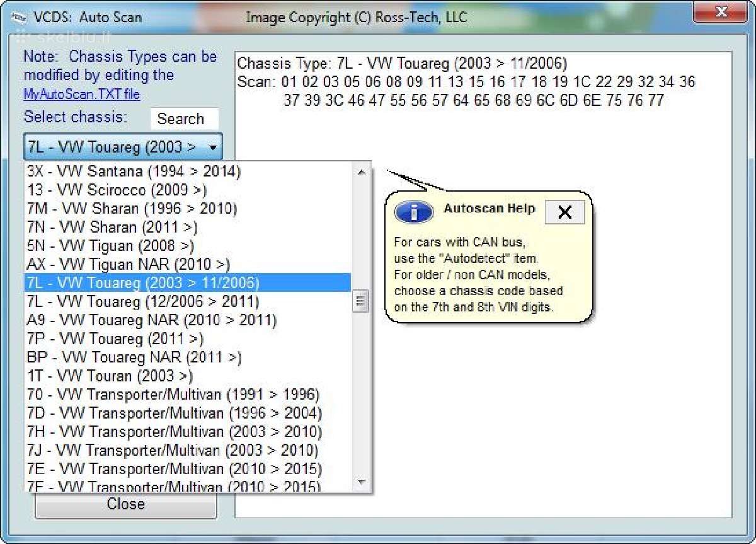Click the Search button
This screenshot has width=756, height=544.
pos(184,119)
